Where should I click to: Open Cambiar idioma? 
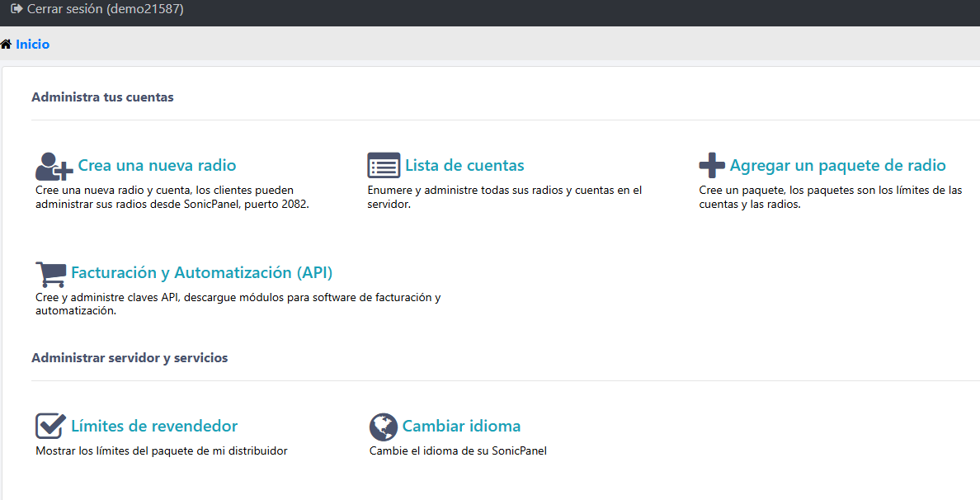(x=461, y=426)
